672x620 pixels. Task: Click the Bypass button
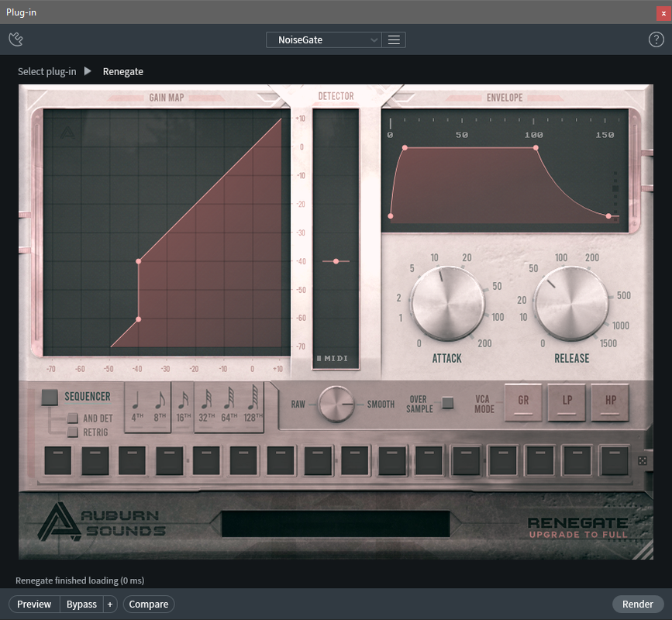[x=81, y=604]
